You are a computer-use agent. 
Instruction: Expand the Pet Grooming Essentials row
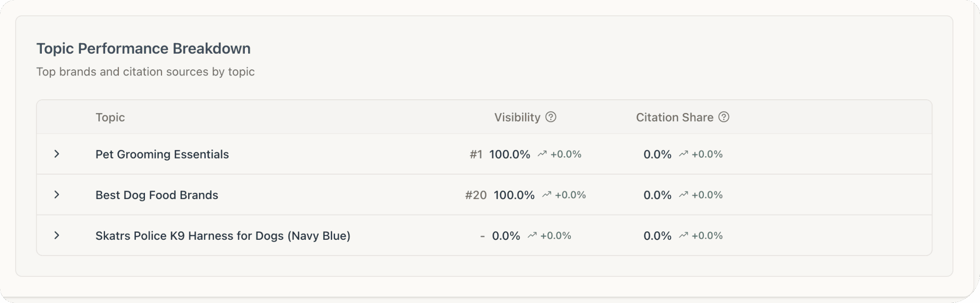point(58,154)
